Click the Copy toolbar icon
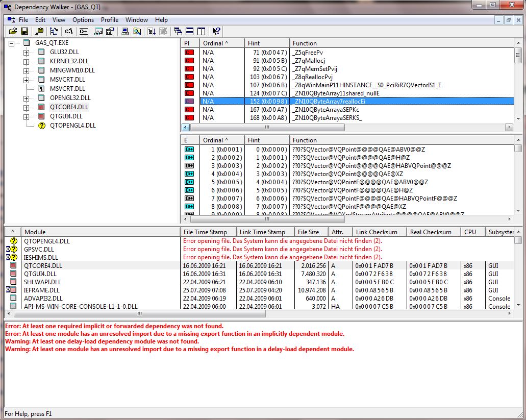 click(x=39, y=32)
